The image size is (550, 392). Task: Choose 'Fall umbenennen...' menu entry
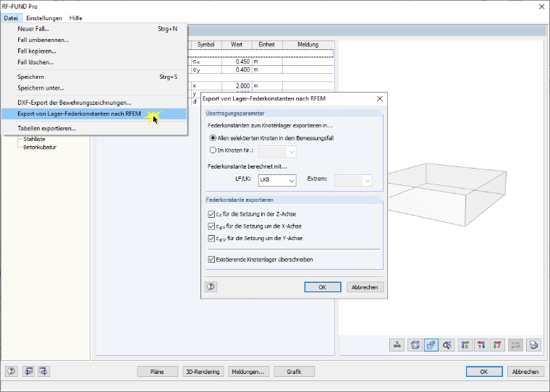point(94,40)
